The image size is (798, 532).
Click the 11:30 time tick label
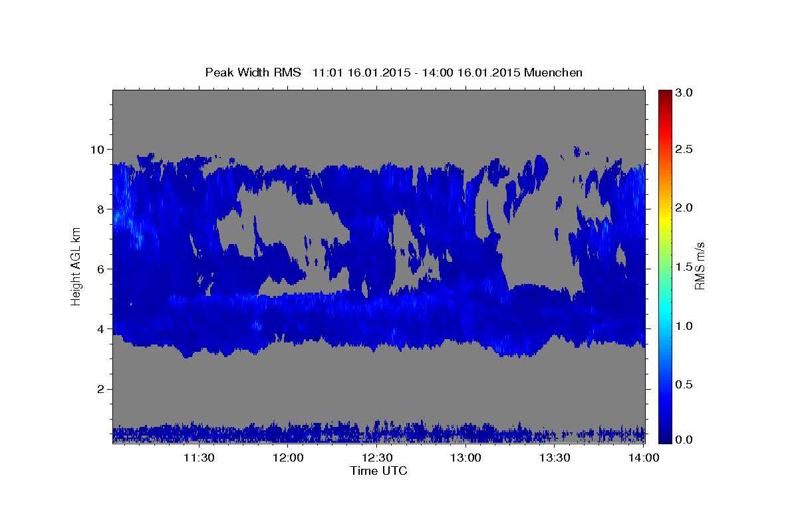(199, 458)
